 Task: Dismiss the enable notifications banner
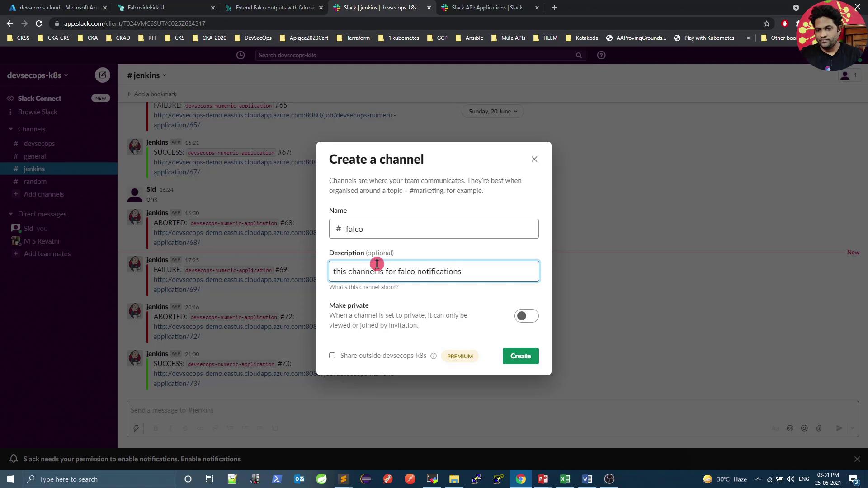pyautogui.click(x=857, y=459)
